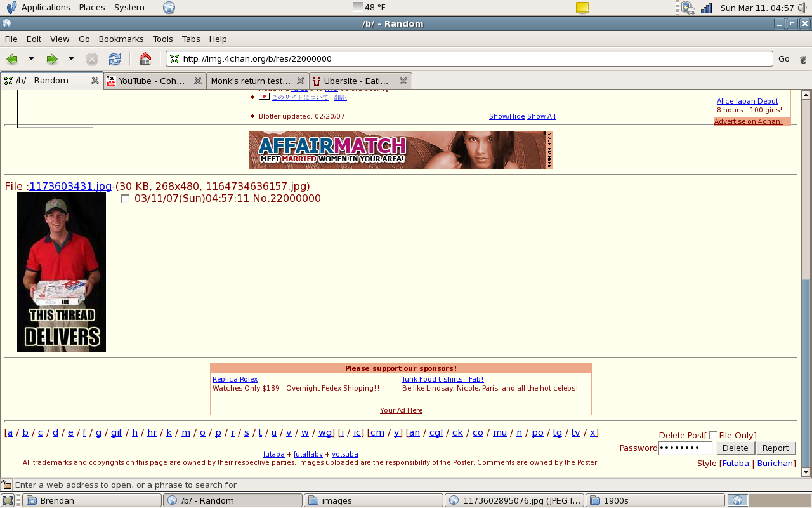This screenshot has width=812, height=508.
Task: Click the Advertise on 4chan! link
Action: point(749,121)
